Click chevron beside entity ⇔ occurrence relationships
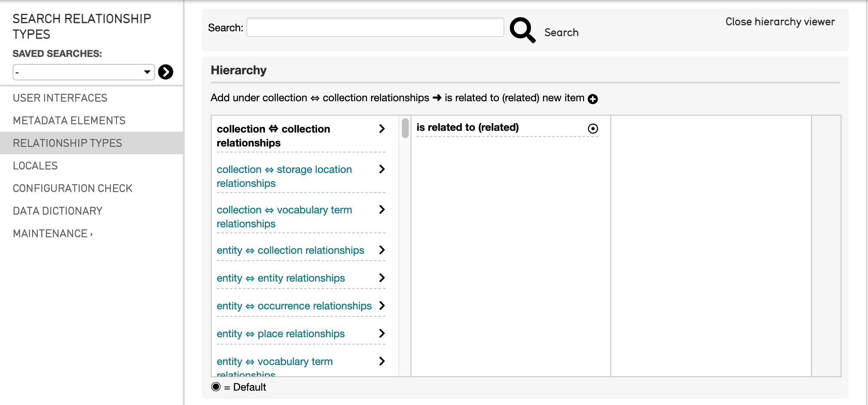 (x=382, y=305)
